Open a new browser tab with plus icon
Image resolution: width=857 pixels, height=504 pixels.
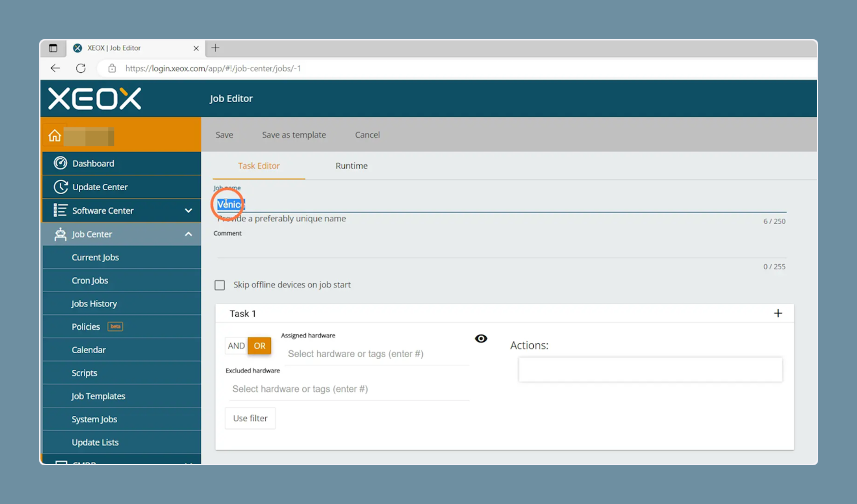[215, 48]
